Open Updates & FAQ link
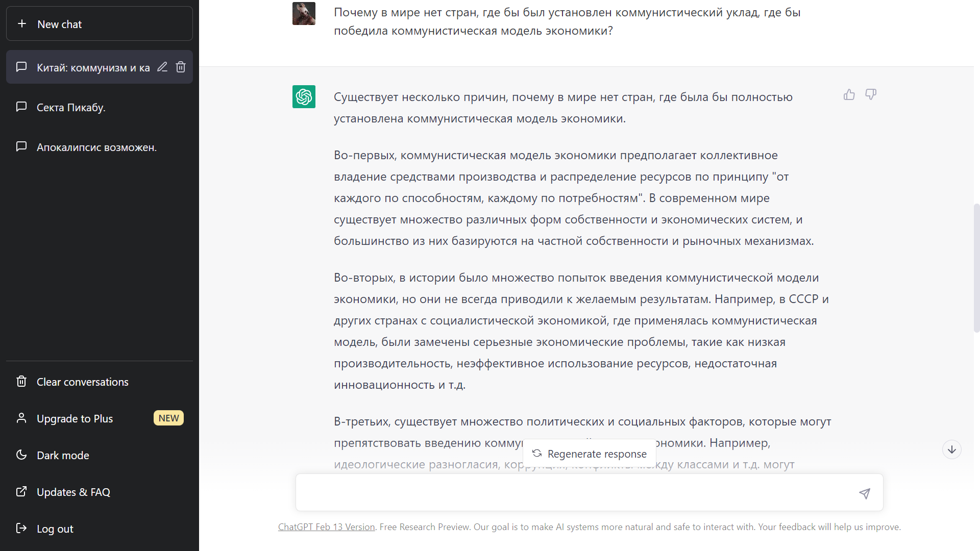The image size is (980, 551). 73,492
